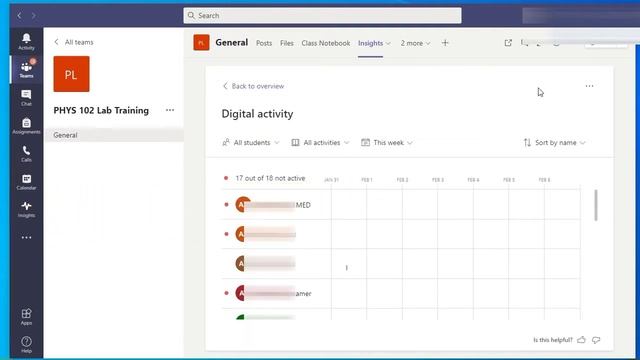
Task: Click 17 out of 18 not active
Action: pyautogui.click(x=270, y=178)
